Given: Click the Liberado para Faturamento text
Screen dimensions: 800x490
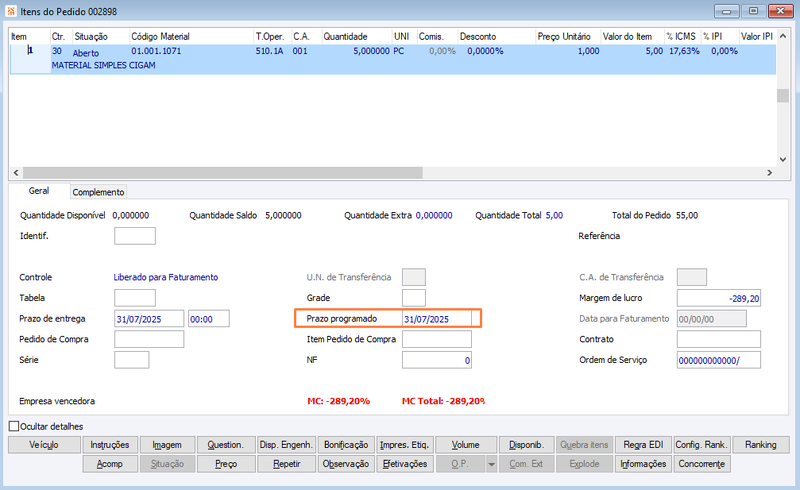Looking at the screenshot, I should tap(166, 277).
